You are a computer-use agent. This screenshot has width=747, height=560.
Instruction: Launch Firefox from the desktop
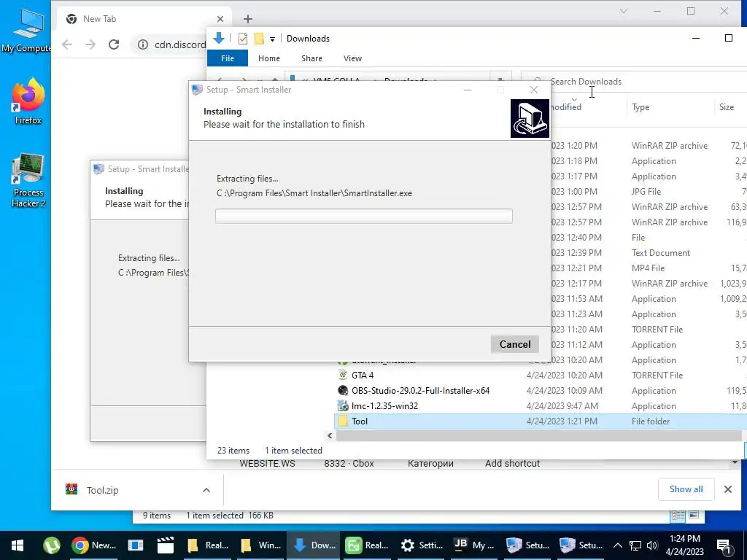[x=28, y=101]
